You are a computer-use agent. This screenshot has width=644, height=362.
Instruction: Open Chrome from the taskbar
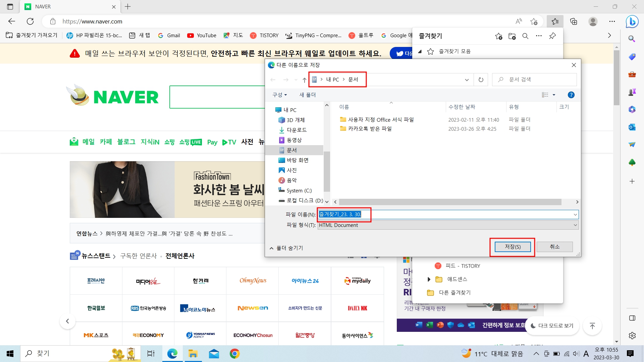pos(234,354)
